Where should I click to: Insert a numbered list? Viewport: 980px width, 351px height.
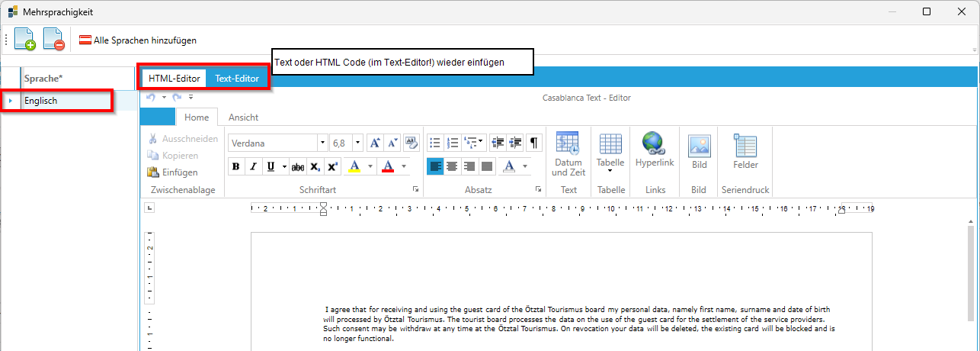pos(453,143)
